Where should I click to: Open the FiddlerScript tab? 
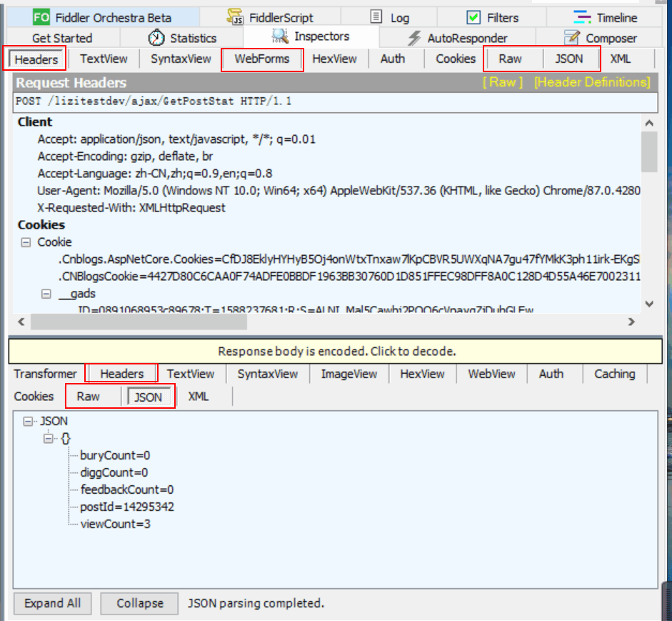(270, 18)
